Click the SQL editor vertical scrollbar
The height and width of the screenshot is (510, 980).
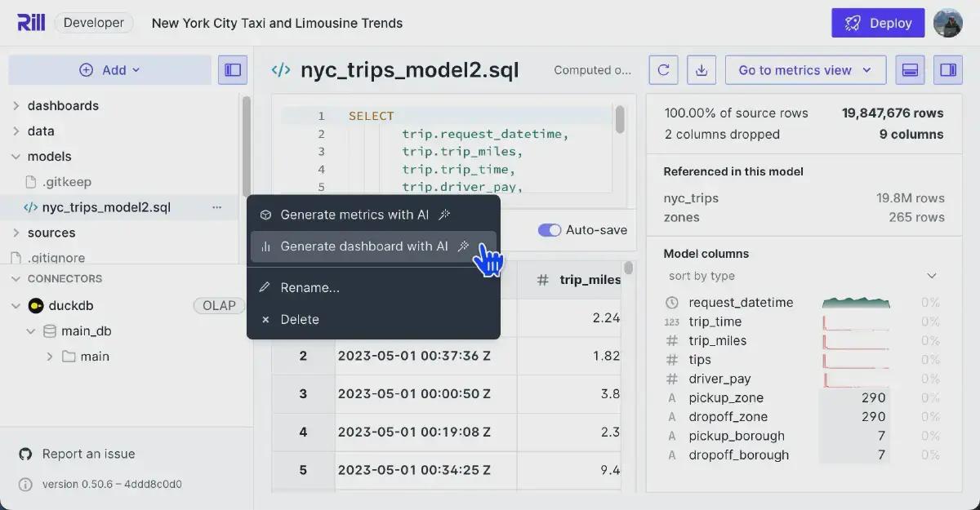click(621, 119)
